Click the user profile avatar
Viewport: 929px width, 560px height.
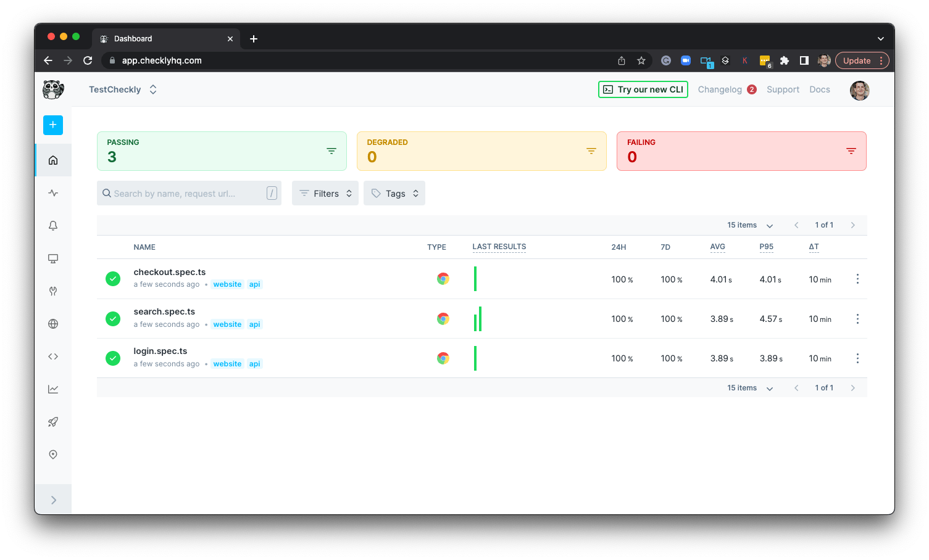tap(859, 90)
